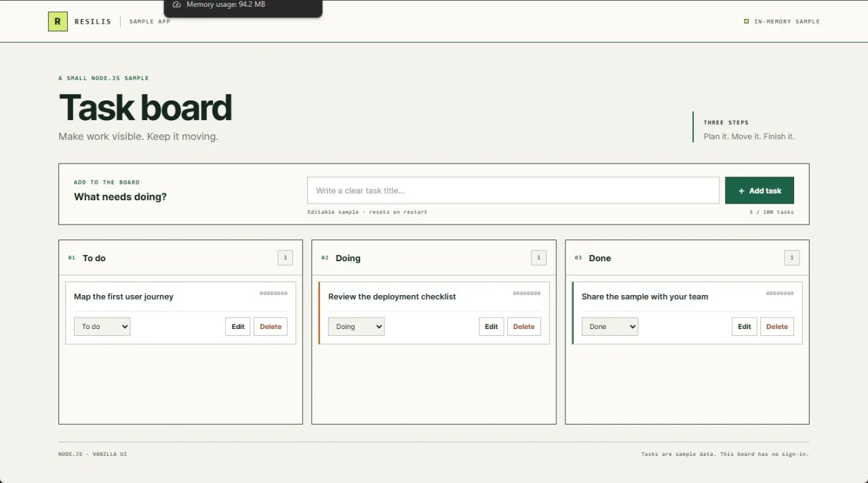Open status dropdown on Map the first user journey
Image resolution: width=868 pixels, height=483 pixels.
(102, 326)
